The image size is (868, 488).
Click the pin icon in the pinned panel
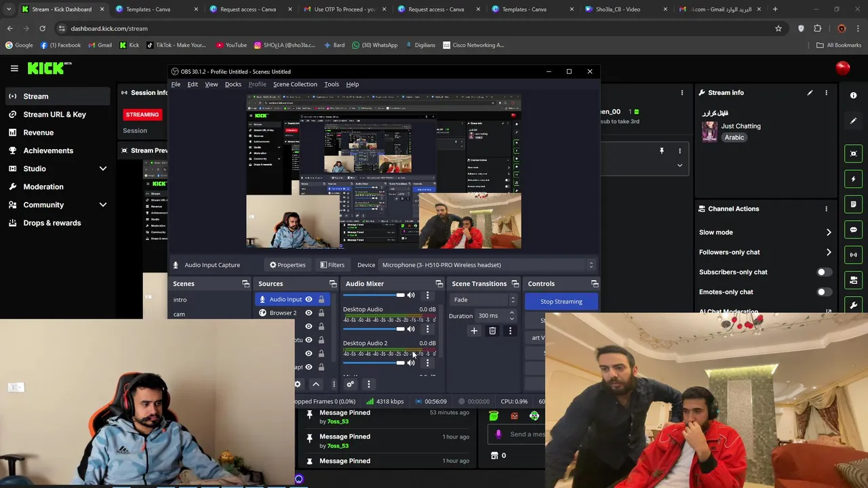662,151
